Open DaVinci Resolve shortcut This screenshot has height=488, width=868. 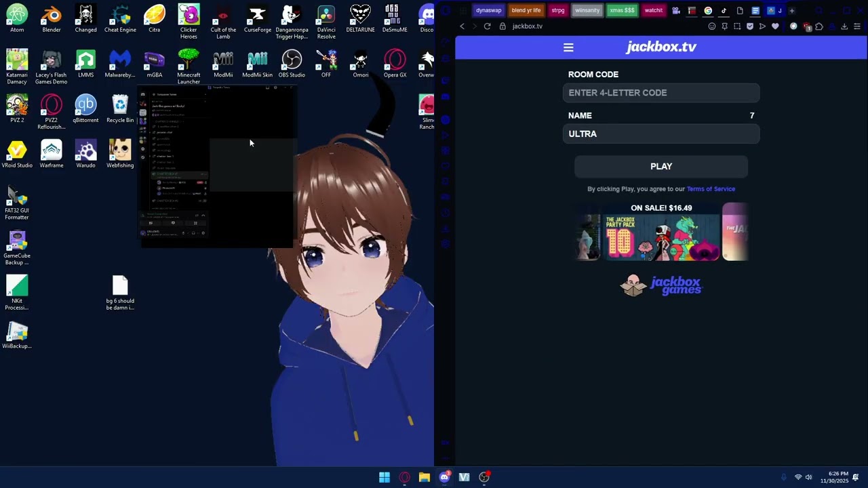point(326,22)
